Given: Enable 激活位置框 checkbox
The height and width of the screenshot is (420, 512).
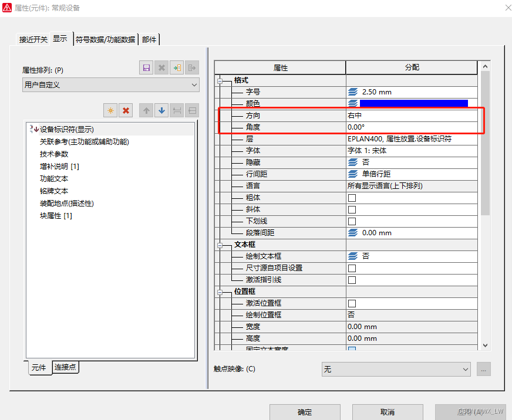Looking at the screenshot, I should click(x=352, y=303).
